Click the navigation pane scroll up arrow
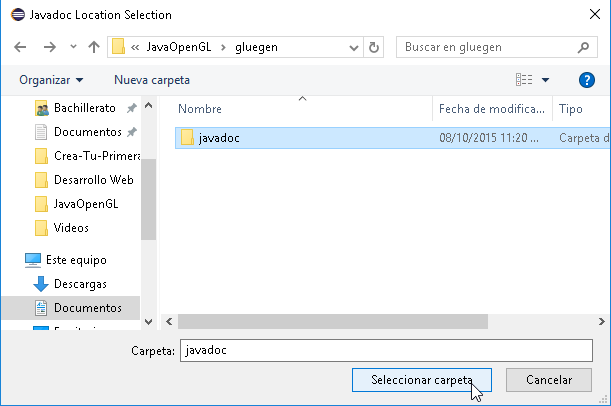The width and height of the screenshot is (611, 406). [x=148, y=105]
